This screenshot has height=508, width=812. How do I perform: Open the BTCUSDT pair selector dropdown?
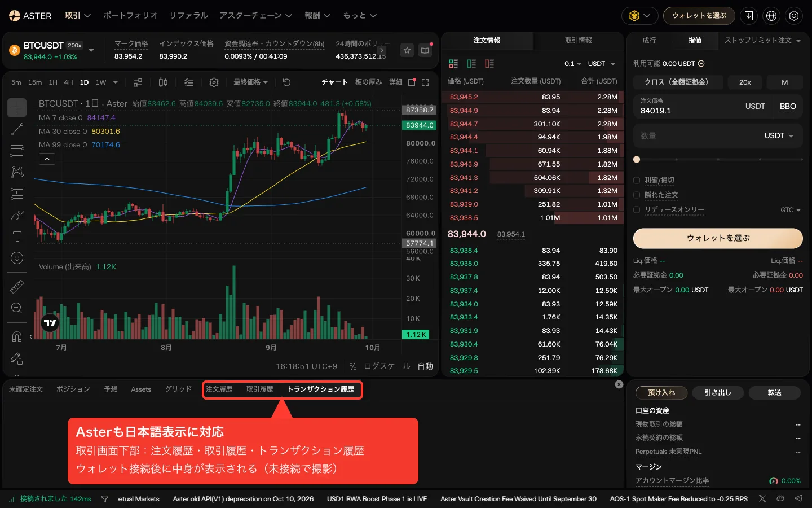[x=91, y=50]
